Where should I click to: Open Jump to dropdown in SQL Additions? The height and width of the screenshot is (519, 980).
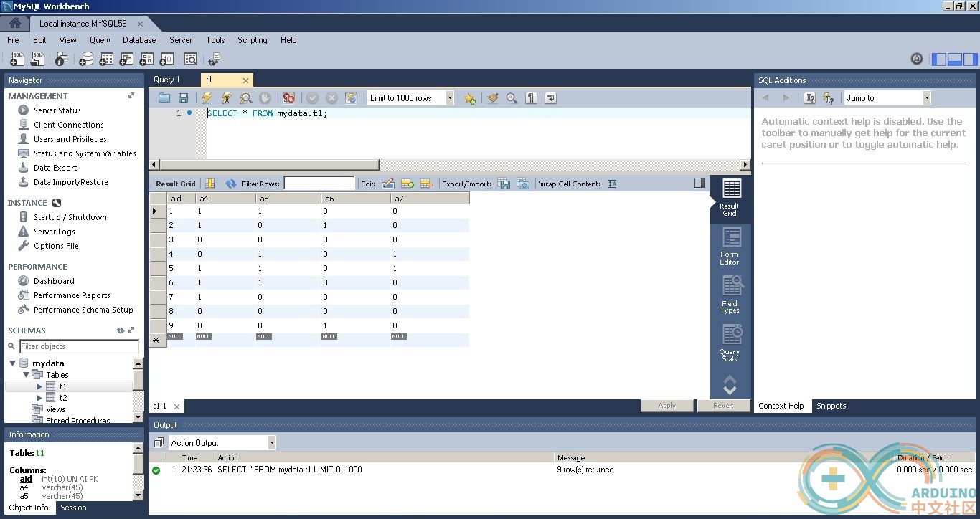(927, 98)
